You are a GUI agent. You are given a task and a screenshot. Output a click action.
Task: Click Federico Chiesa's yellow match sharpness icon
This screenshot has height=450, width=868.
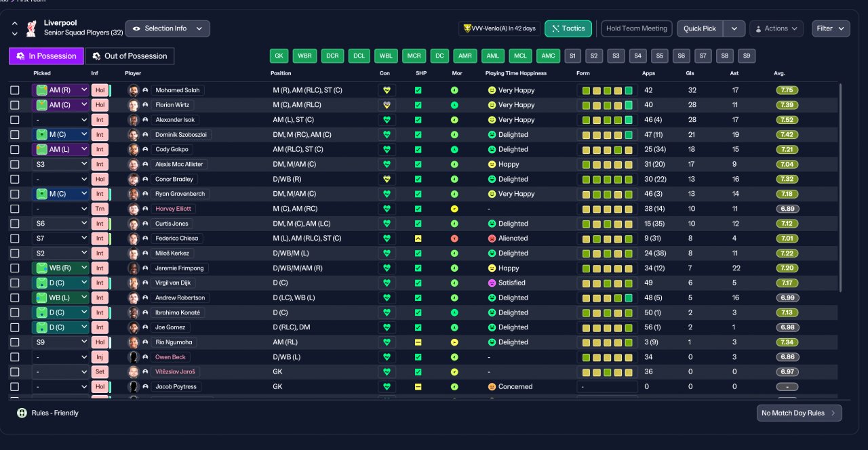tap(418, 239)
